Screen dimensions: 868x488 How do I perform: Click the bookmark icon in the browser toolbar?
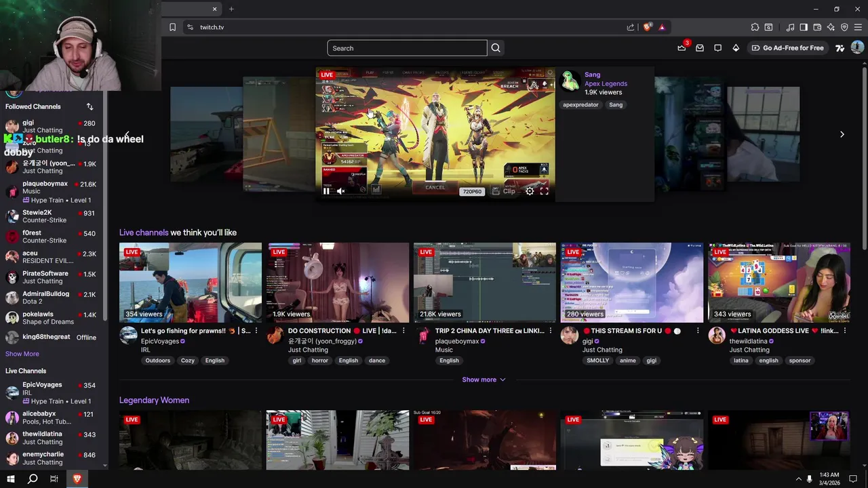172,27
